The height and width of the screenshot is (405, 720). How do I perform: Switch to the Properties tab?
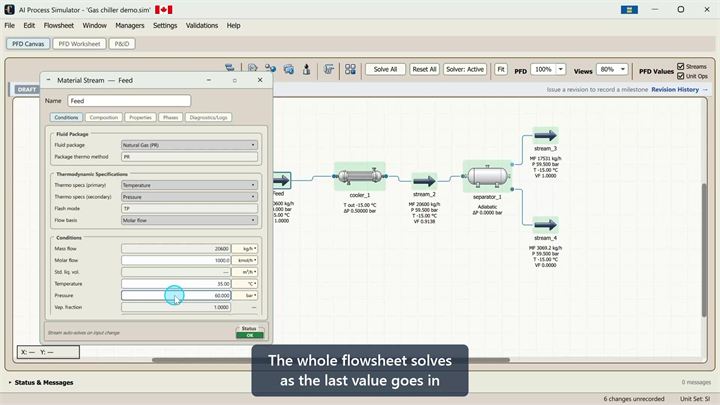pos(141,118)
